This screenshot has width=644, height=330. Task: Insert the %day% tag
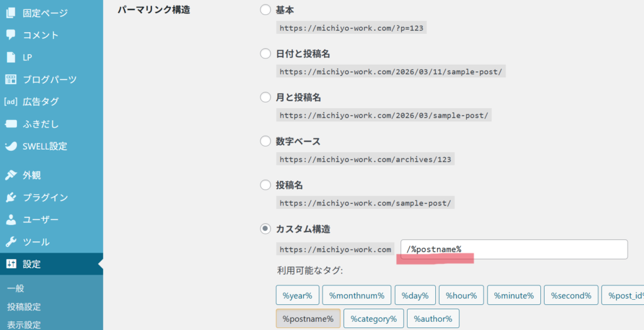coord(415,295)
